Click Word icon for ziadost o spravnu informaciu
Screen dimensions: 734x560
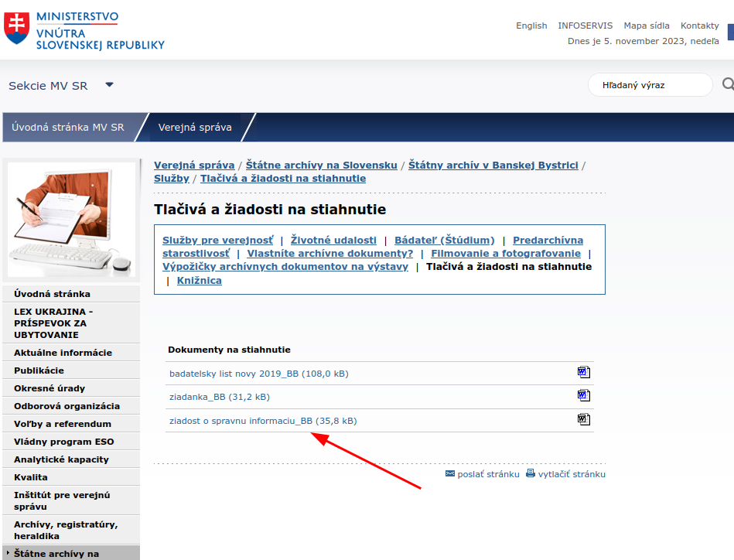583,420
